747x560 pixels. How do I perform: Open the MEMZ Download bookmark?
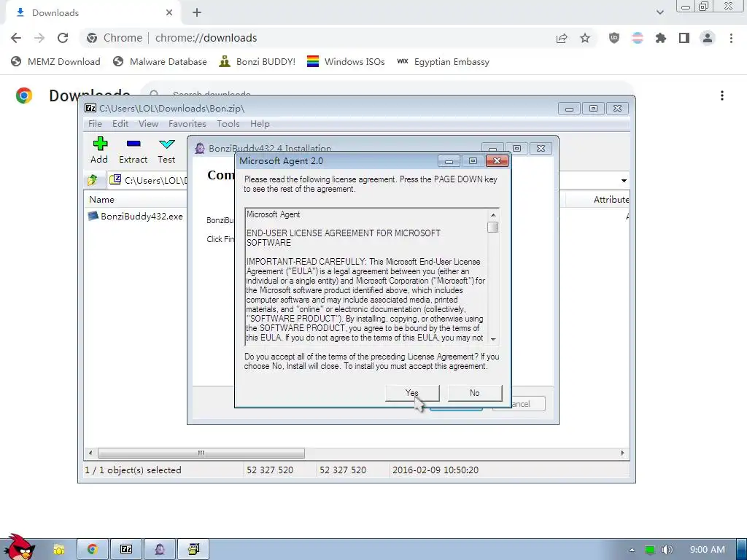(x=55, y=62)
